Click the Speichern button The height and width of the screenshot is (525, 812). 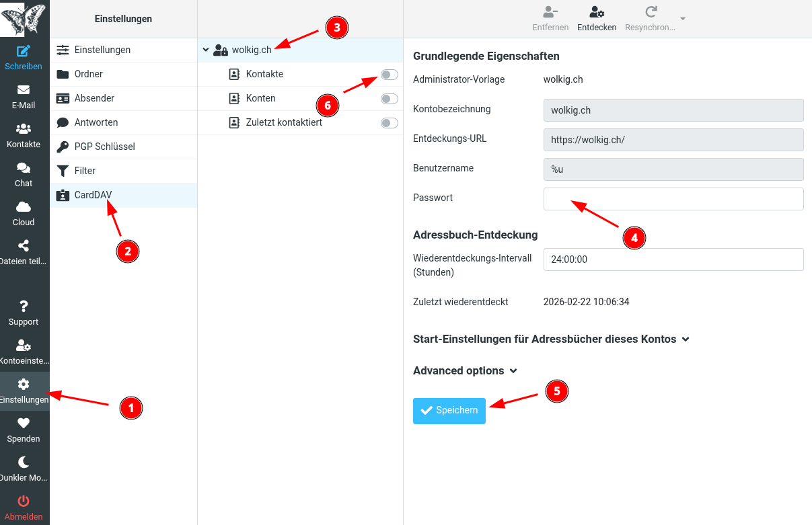(449, 411)
